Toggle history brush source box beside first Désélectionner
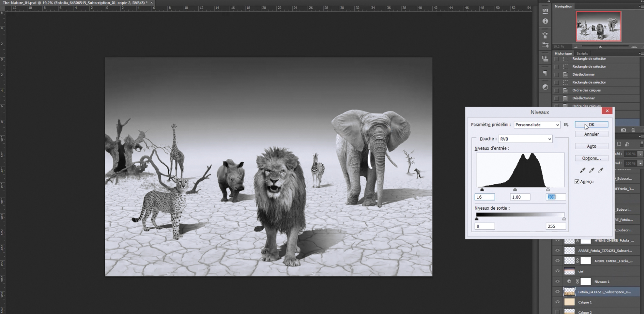644x314 pixels. pos(556,75)
